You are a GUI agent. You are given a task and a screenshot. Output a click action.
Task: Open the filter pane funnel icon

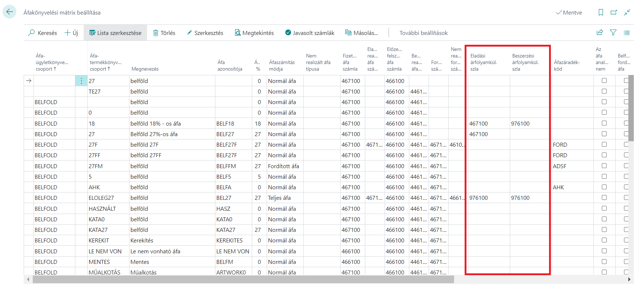tap(613, 33)
